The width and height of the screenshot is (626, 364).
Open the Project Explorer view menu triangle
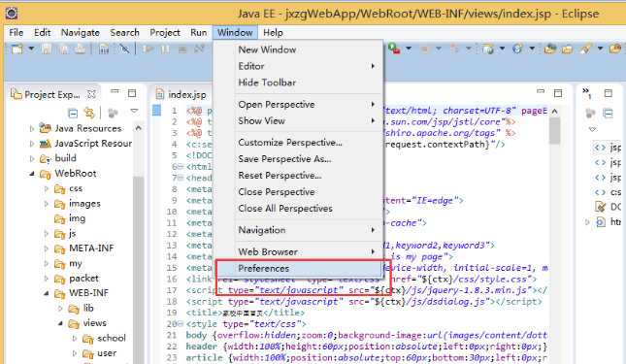click(x=134, y=111)
